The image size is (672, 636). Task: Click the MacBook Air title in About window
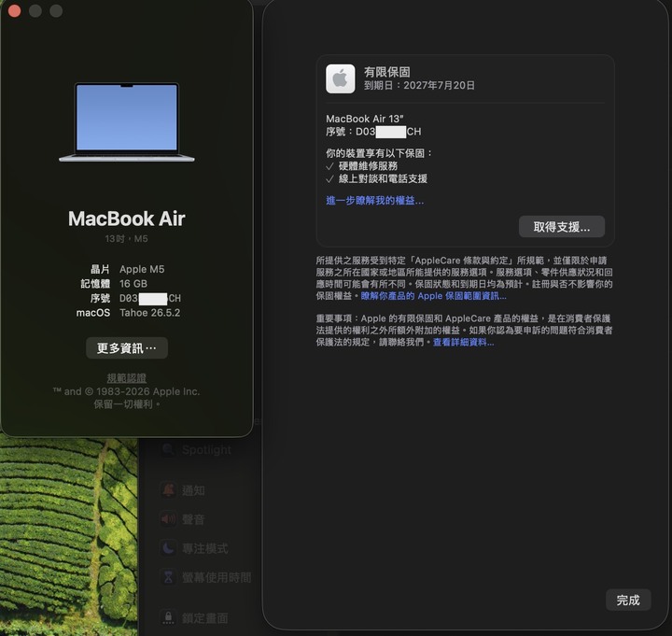click(x=126, y=219)
